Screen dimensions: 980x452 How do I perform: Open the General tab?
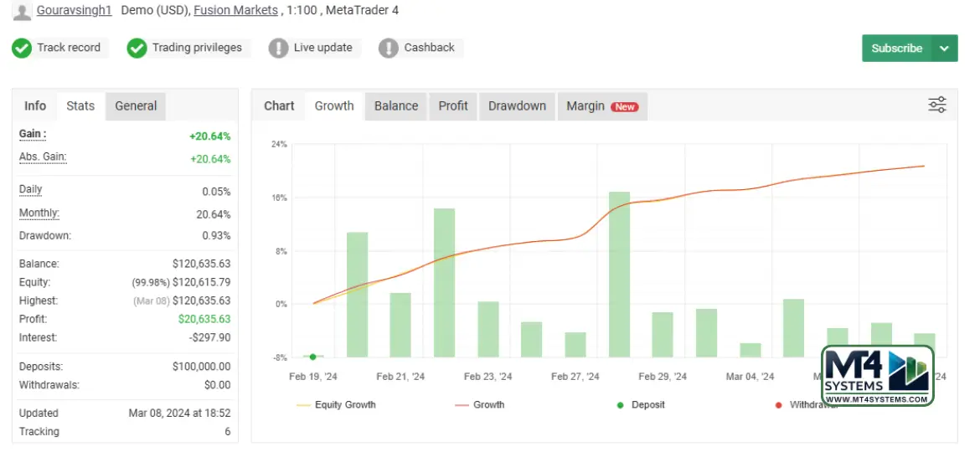point(136,106)
